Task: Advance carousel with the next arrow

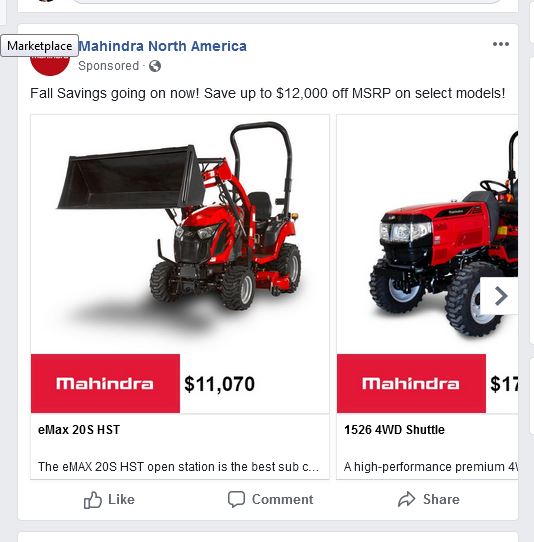Action: coord(500,296)
